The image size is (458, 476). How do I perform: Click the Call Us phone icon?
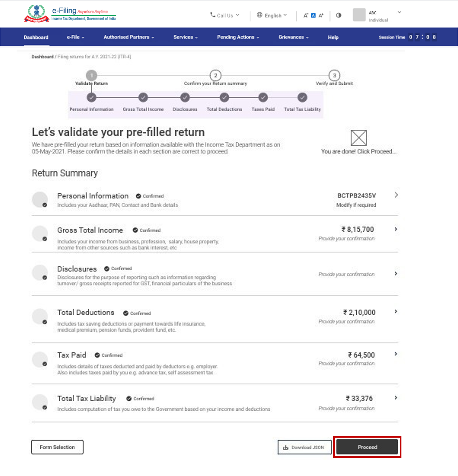click(213, 15)
